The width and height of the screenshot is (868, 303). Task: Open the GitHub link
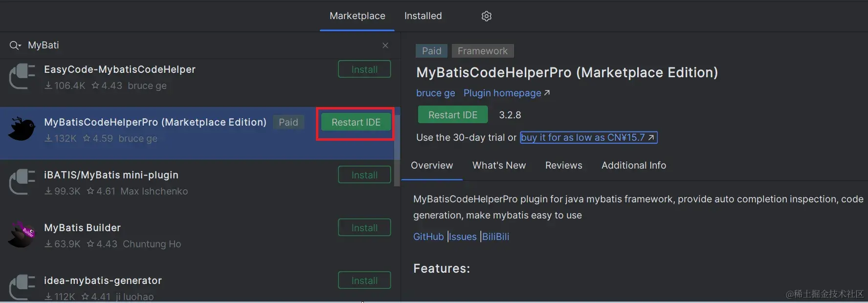pos(428,237)
